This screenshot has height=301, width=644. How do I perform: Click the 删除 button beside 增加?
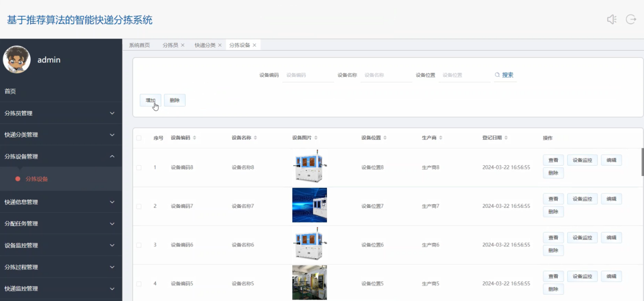coord(175,100)
